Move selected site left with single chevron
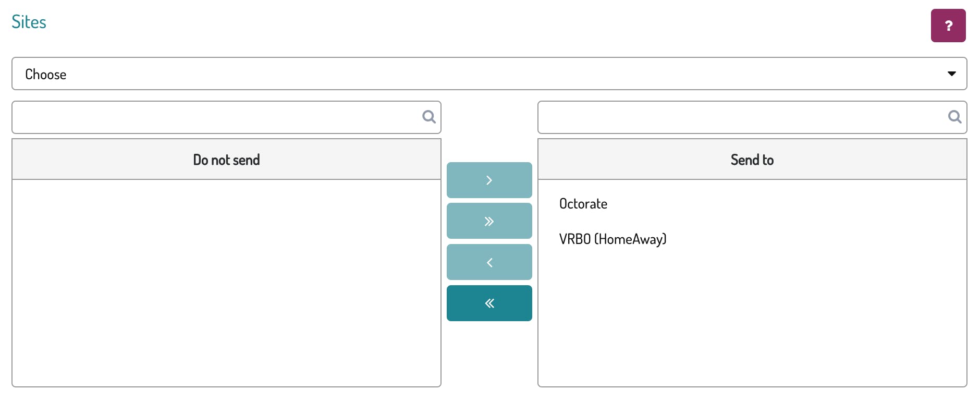This screenshot has height=414, width=980. click(x=489, y=262)
